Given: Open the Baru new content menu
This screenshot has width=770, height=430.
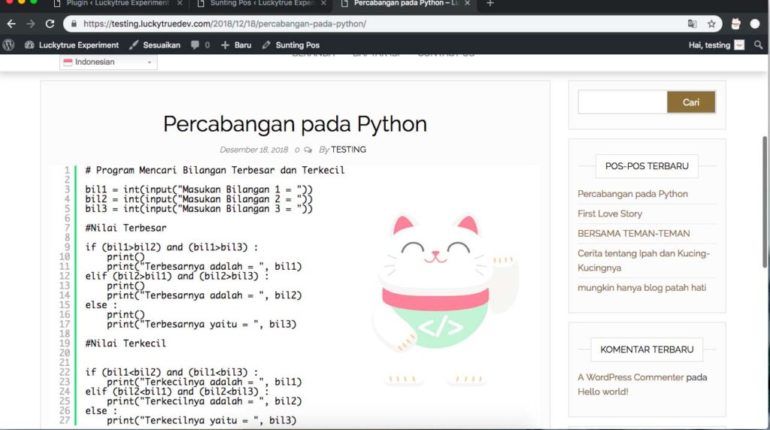Looking at the screenshot, I should pos(236,45).
